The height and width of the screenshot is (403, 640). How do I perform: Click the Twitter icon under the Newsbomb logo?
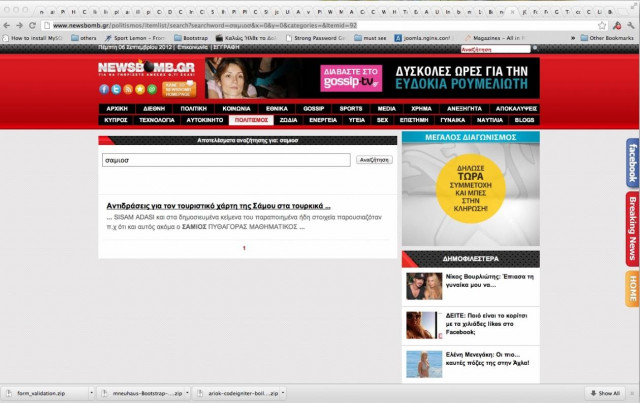(x=115, y=89)
